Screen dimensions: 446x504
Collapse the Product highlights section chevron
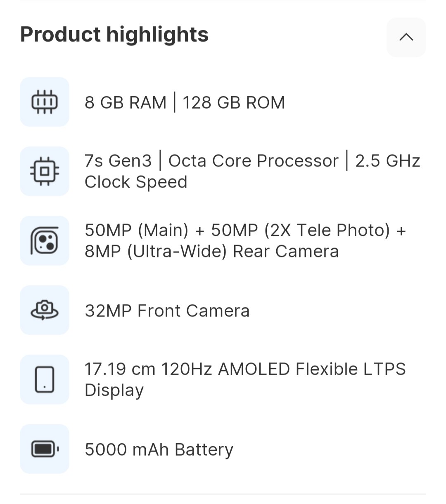click(406, 37)
